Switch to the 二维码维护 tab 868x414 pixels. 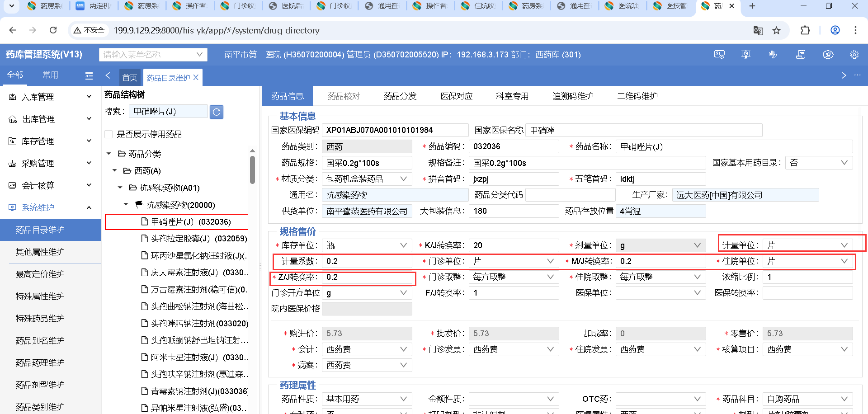pyautogui.click(x=637, y=96)
